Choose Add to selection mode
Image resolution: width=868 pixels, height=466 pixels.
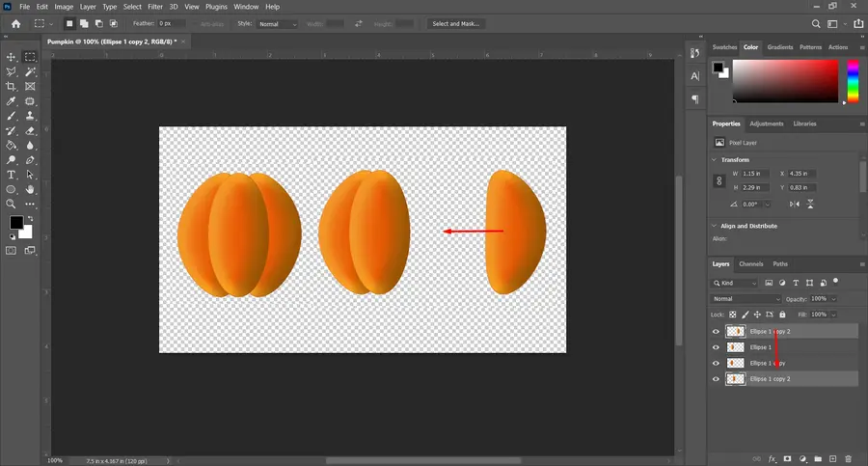tap(84, 24)
